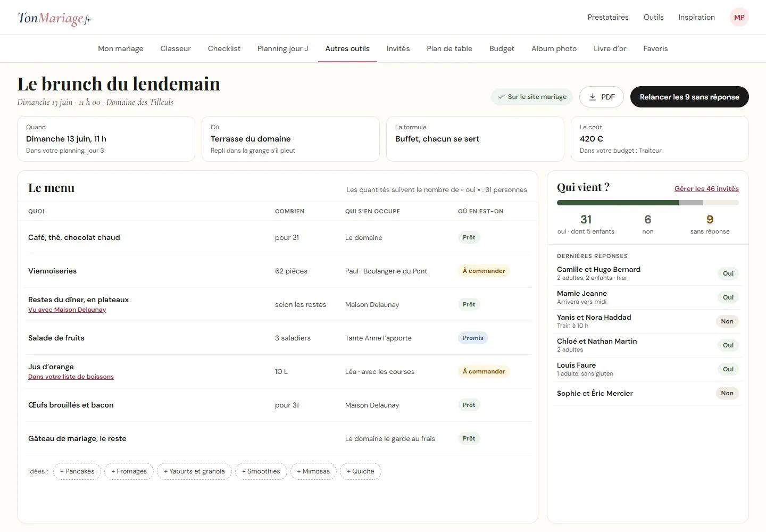Click the Prêt status for Œufs brouillés
This screenshot has height=532, width=766.
pyautogui.click(x=469, y=405)
